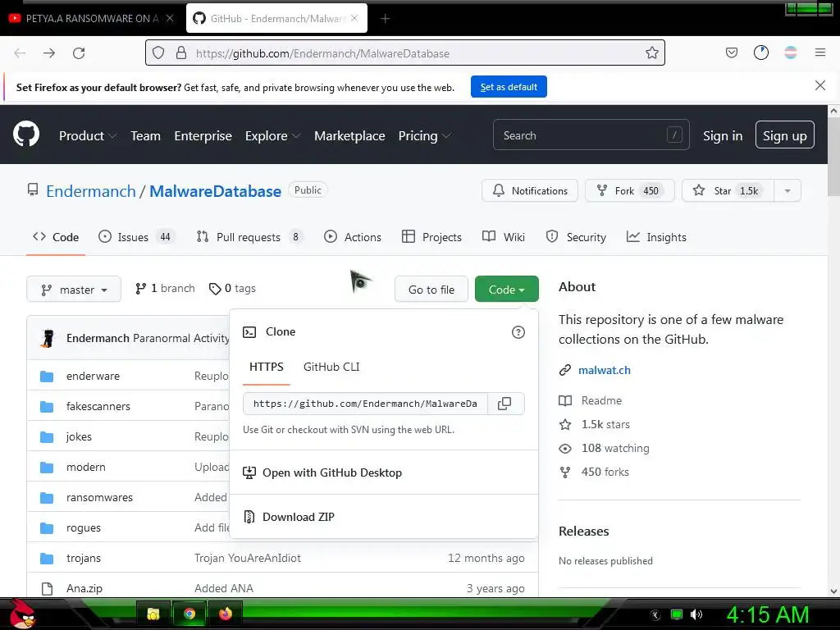840x630 pixels.
Task: Open the ransomwares folder
Action: [x=99, y=498]
